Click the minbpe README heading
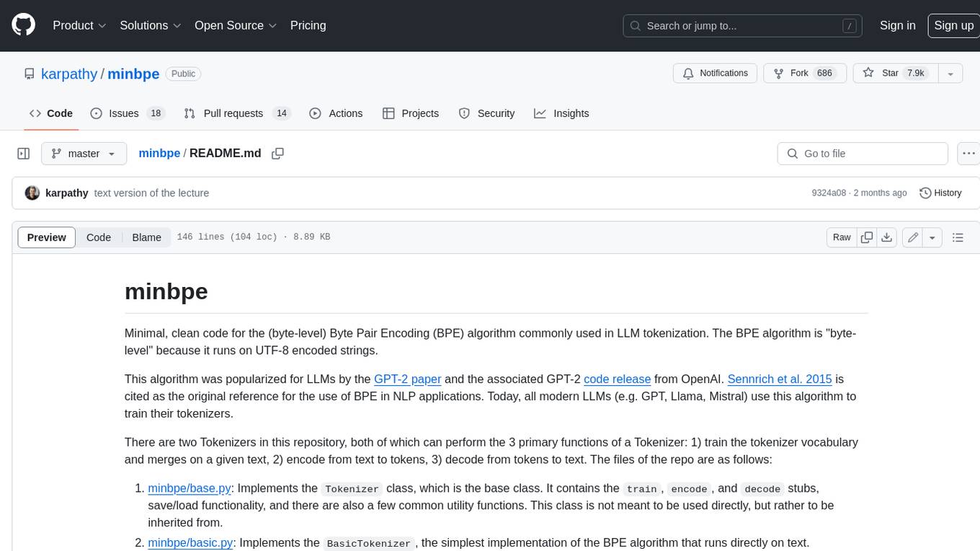980x551 pixels. click(166, 291)
